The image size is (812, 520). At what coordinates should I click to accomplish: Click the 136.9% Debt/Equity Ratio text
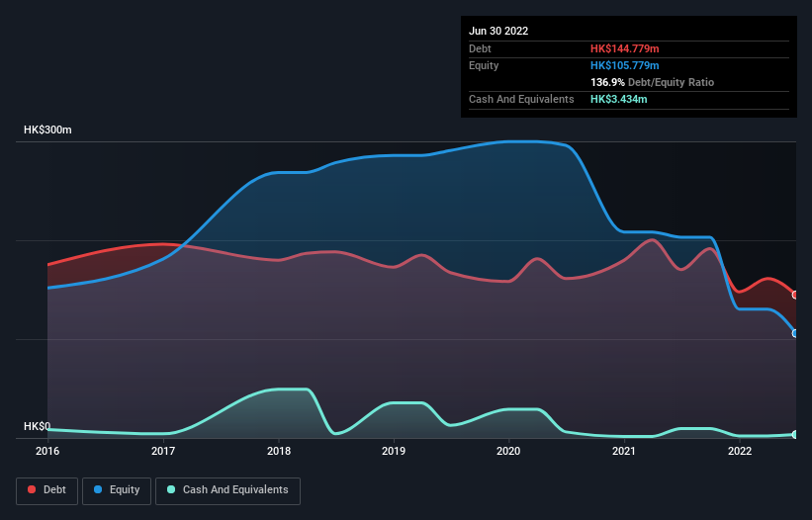coord(652,82)
